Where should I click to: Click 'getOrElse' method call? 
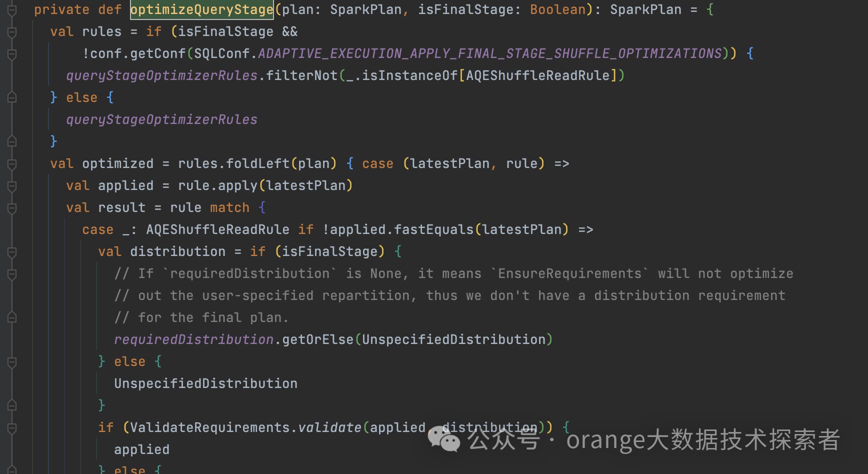318,339
